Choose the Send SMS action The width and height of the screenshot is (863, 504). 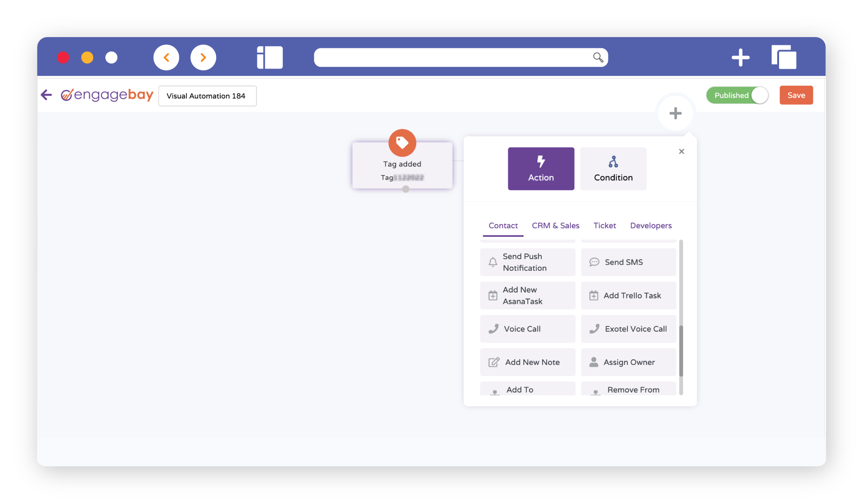click(x=628, y=262)
